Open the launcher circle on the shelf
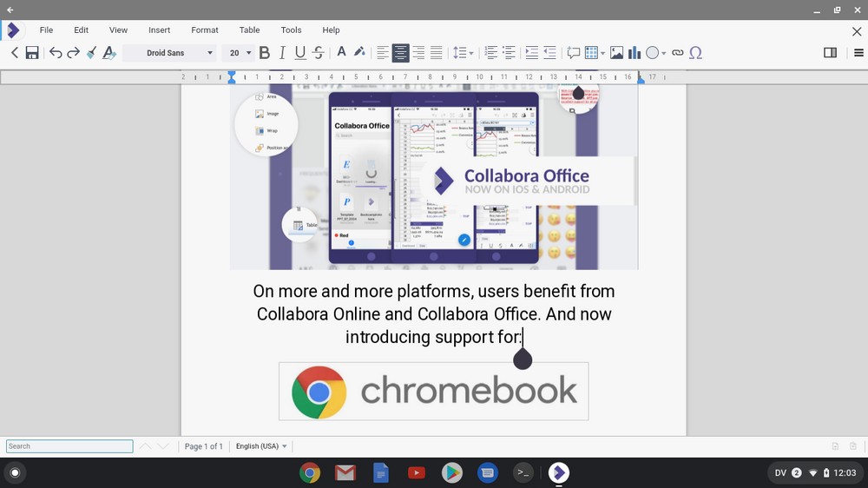The image size is (868, 488). pyautogui.click(x=16, y=472)
